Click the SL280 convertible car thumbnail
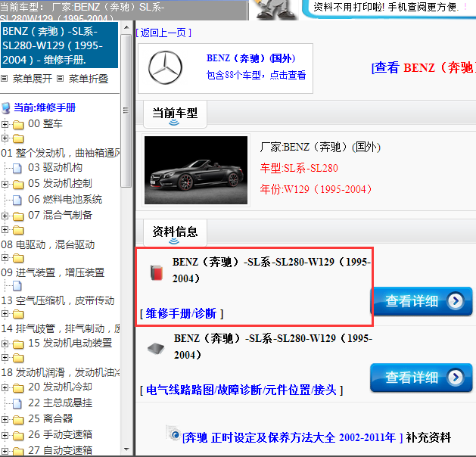 point(196,170)
